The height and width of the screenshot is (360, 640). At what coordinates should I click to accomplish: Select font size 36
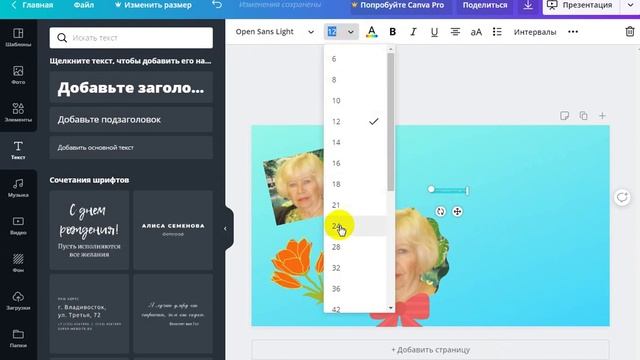pyautogui.click(x=355, y=289)
